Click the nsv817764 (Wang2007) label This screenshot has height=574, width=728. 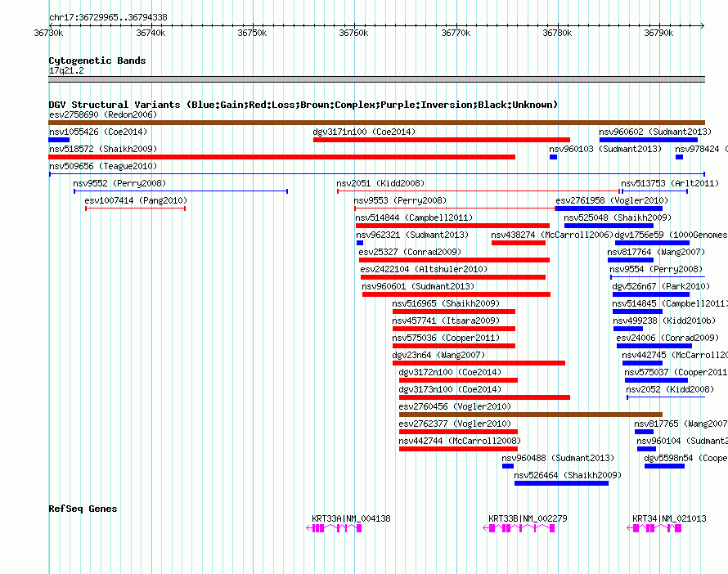tap(656, 252)
